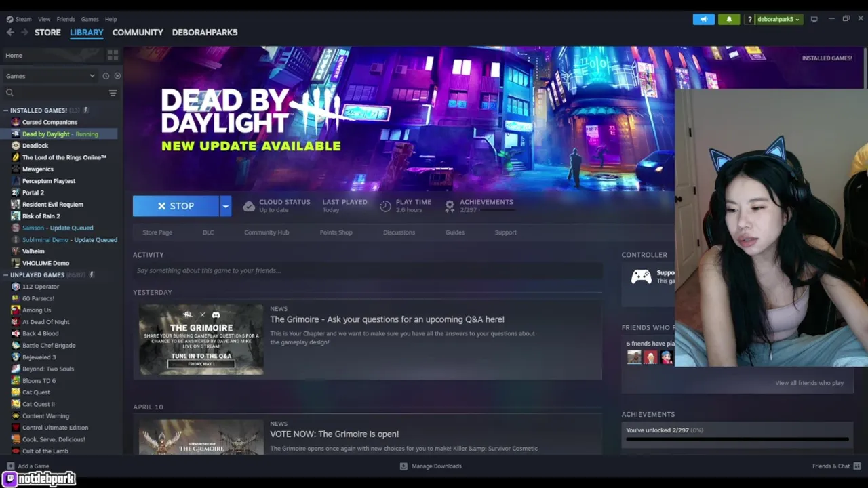
Task: Open the Support link
Action: coord(506,232)
